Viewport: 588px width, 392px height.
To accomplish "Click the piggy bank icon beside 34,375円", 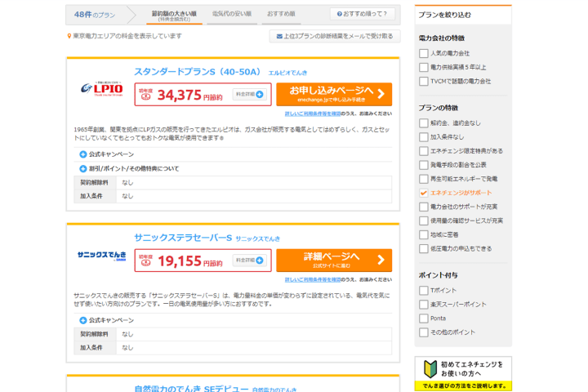I will click(x=146, y=95).
